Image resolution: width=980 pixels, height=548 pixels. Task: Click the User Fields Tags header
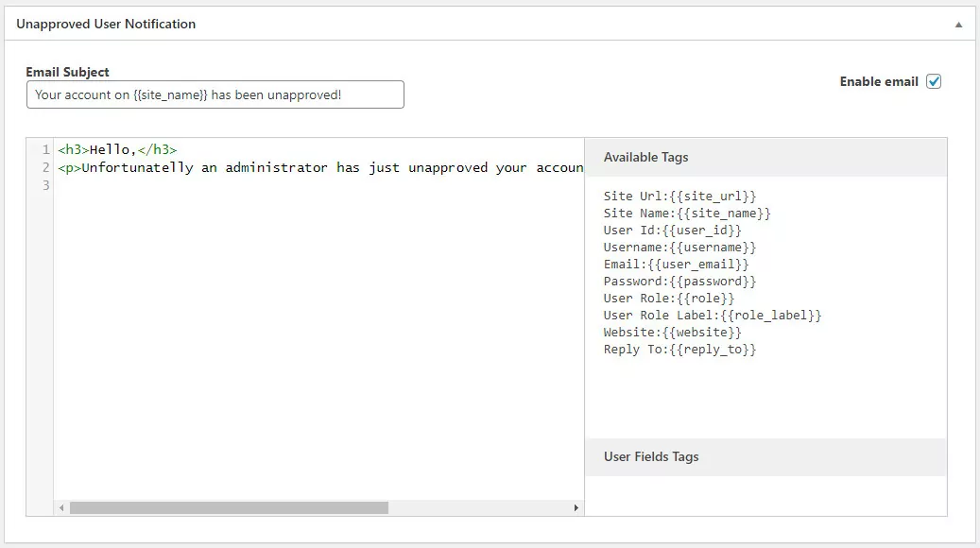765,456
